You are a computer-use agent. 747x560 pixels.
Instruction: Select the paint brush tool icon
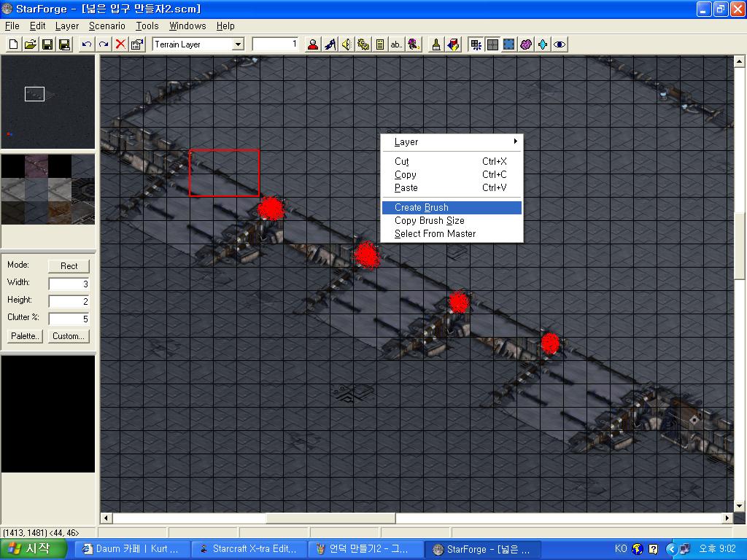click(x=436, y=44)
